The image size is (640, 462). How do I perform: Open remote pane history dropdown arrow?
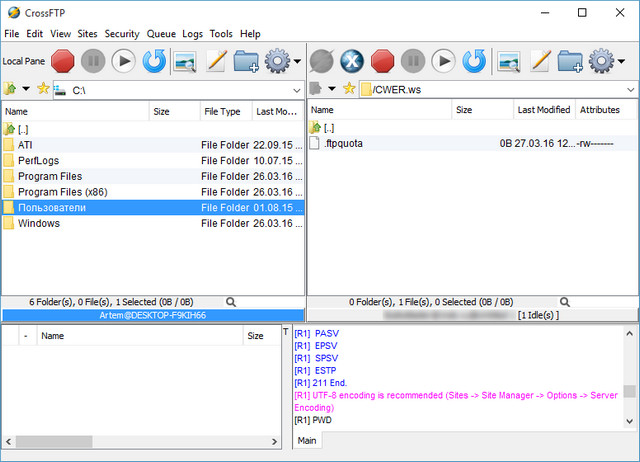click(332, 89)
